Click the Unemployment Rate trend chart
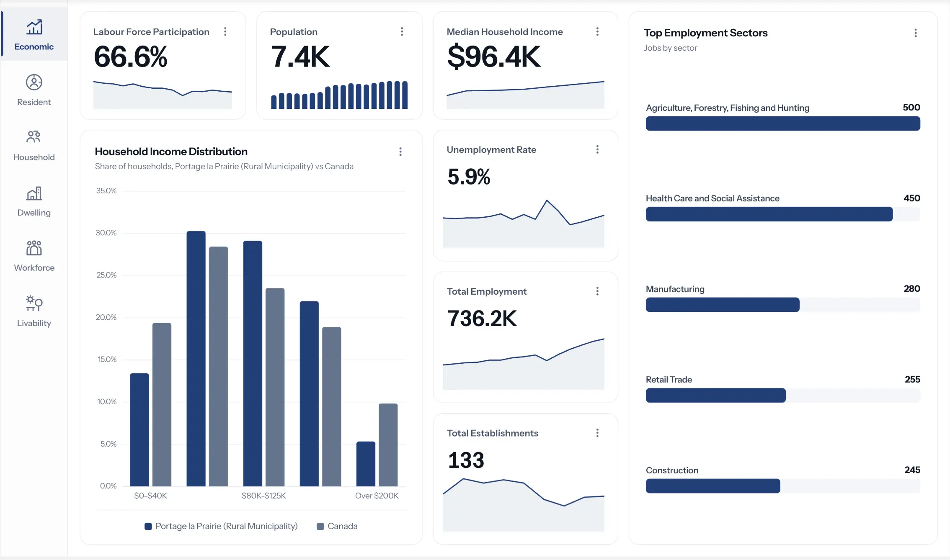Screen dimensions: 950x560 click(524, 224)
